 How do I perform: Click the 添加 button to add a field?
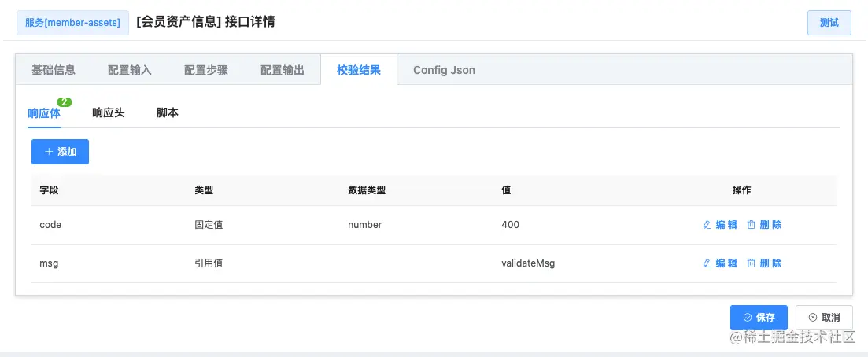(61, 152)
